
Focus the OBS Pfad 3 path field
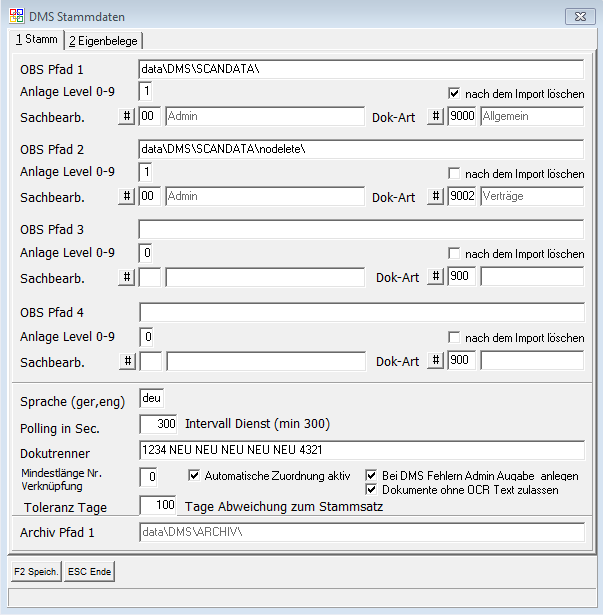point(361,229)
